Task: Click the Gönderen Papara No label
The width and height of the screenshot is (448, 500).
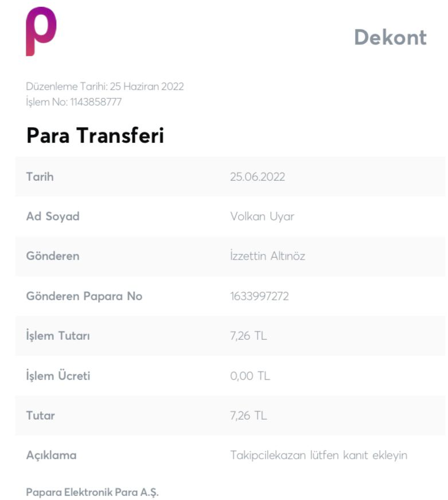Action: pyautogui.click(x=84, y=296)
